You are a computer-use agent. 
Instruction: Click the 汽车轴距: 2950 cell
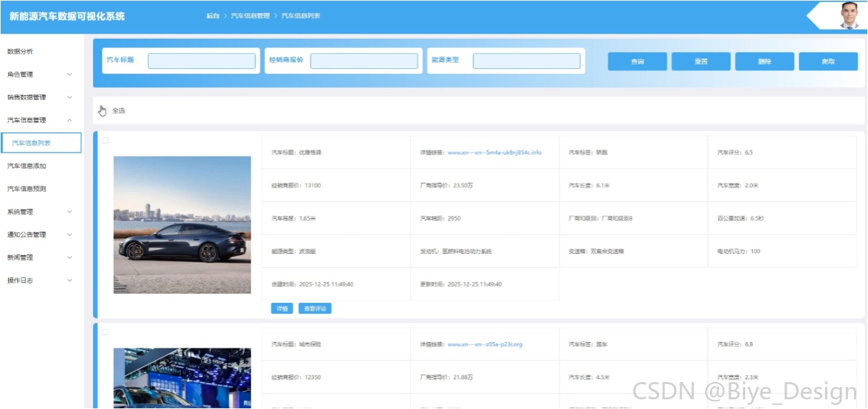[485, 219]
